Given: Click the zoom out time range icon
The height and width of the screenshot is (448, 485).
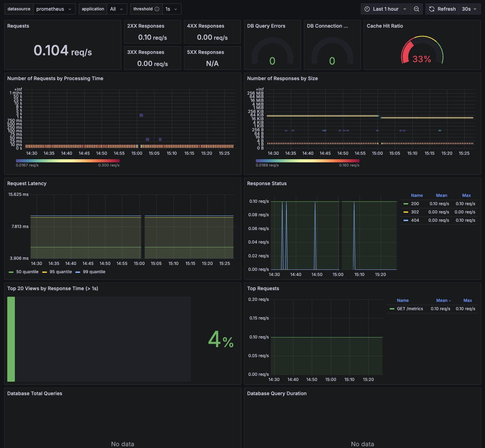Looking at the screenshot, I should point(416,9).
